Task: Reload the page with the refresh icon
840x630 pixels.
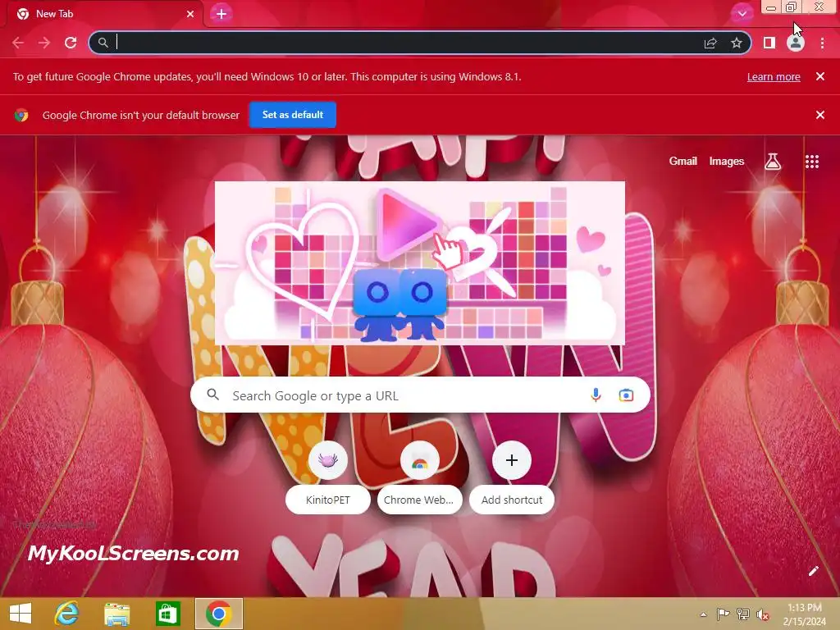Action: pos(71,43)
